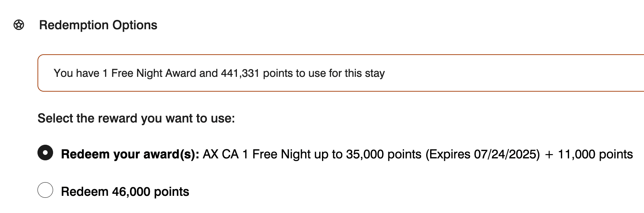Viewport: 644px width, 213px height.
Task: Click the word "Redemption" in the heading
Action: pyautogui.click(x=74, y=25)
